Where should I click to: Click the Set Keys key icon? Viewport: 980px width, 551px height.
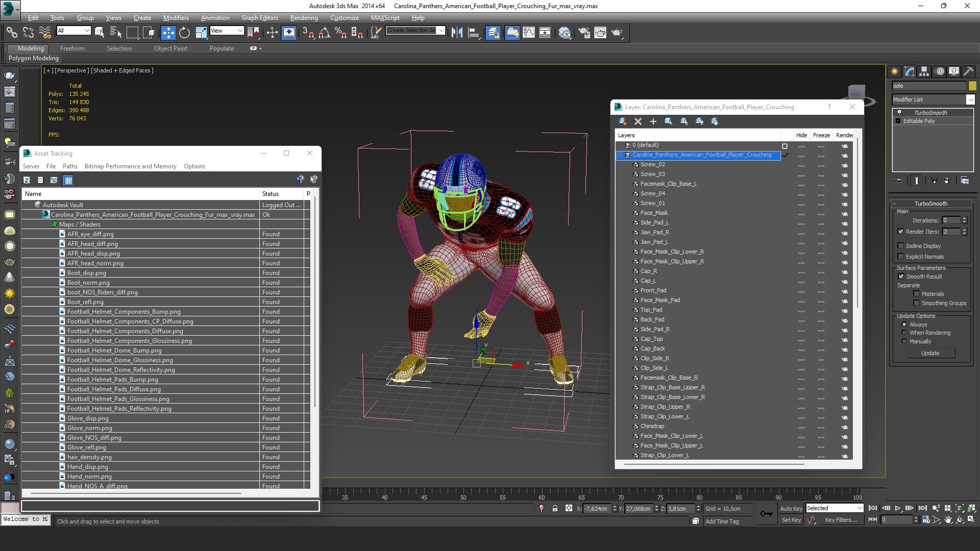pos(766,514)
